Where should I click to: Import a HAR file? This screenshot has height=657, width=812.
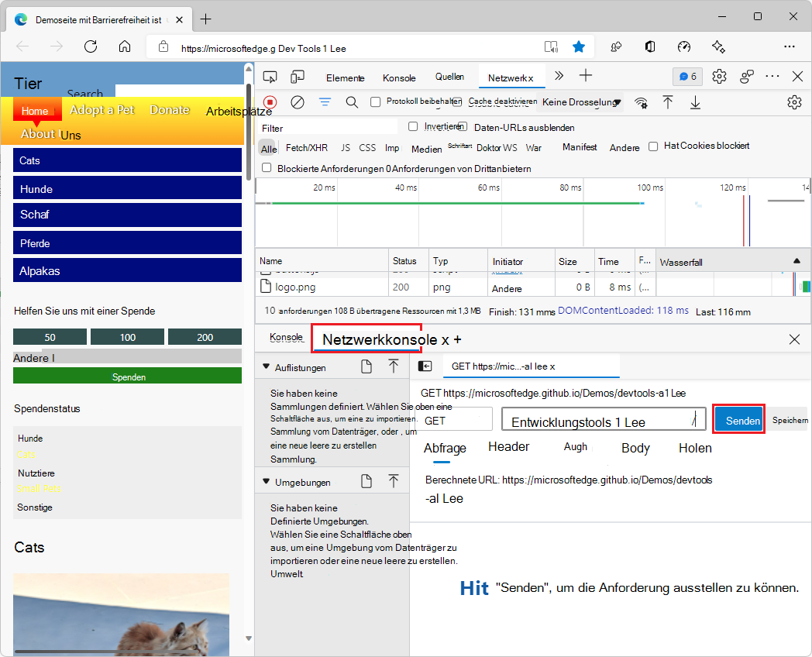pyautogui.click(x=668, y=101)
